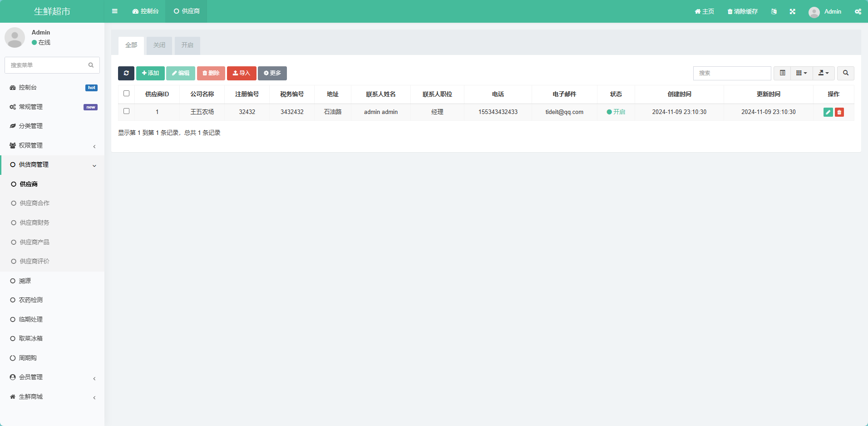Open fullscreen mode via the expand icon
The height and width of the screenshot is (426, 868).
pos(793,11)
